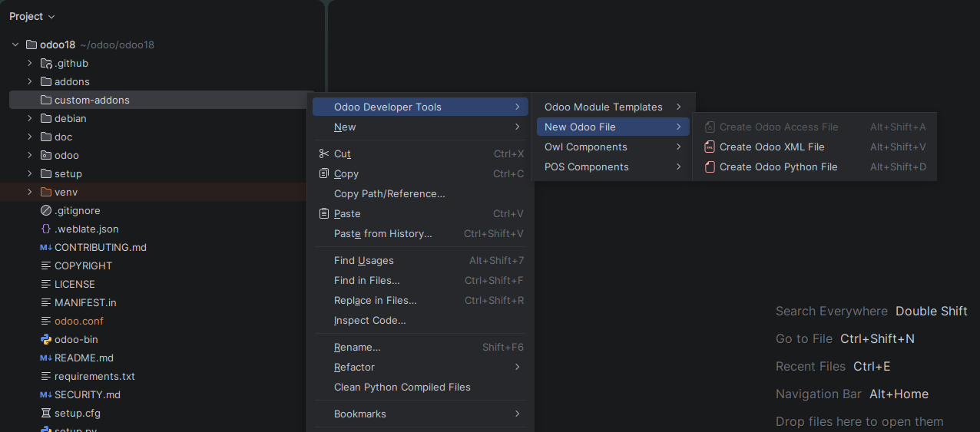Open the Refactor submenu
The width and height of the screenshot is (980, 432).
(x=421, y=367)
